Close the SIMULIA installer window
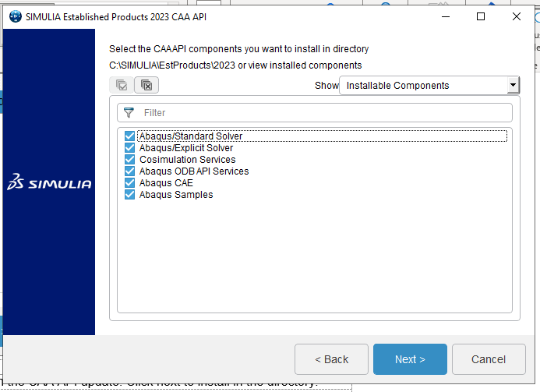540x392 pixels. [517, 16]
